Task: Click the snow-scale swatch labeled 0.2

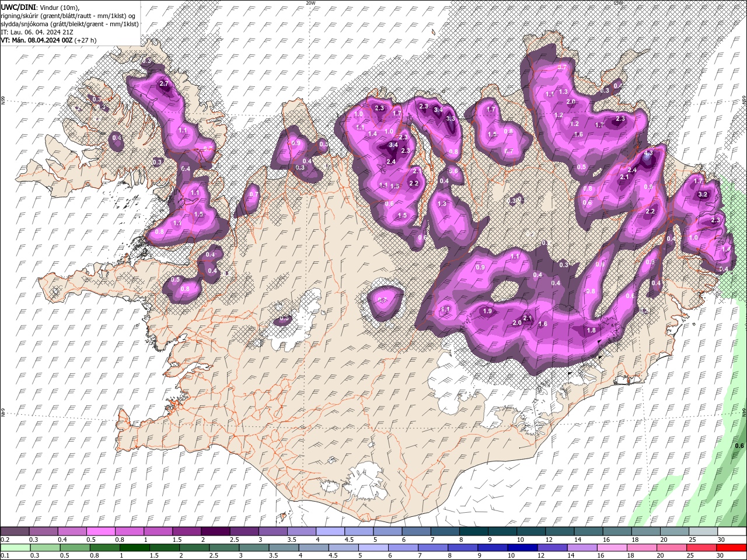Action: point(15,531)
